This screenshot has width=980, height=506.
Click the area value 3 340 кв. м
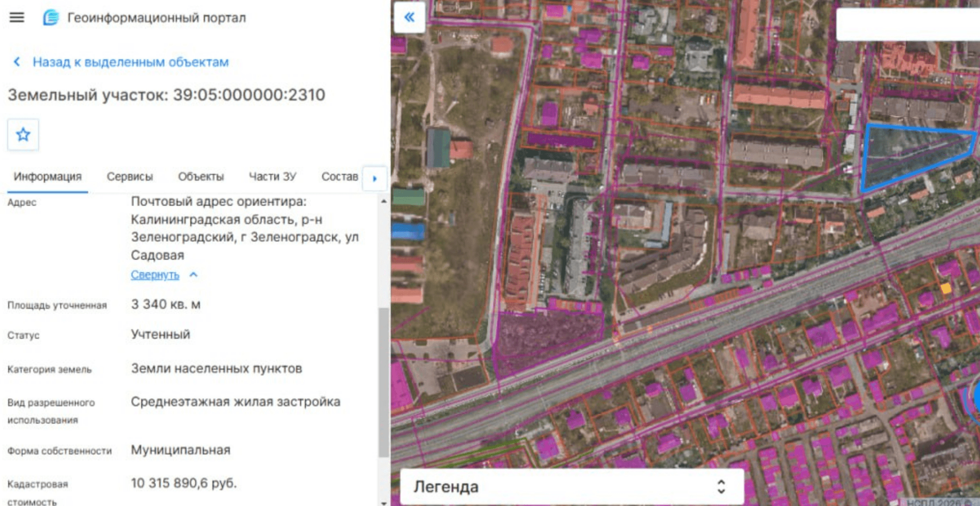pos(166,305)
